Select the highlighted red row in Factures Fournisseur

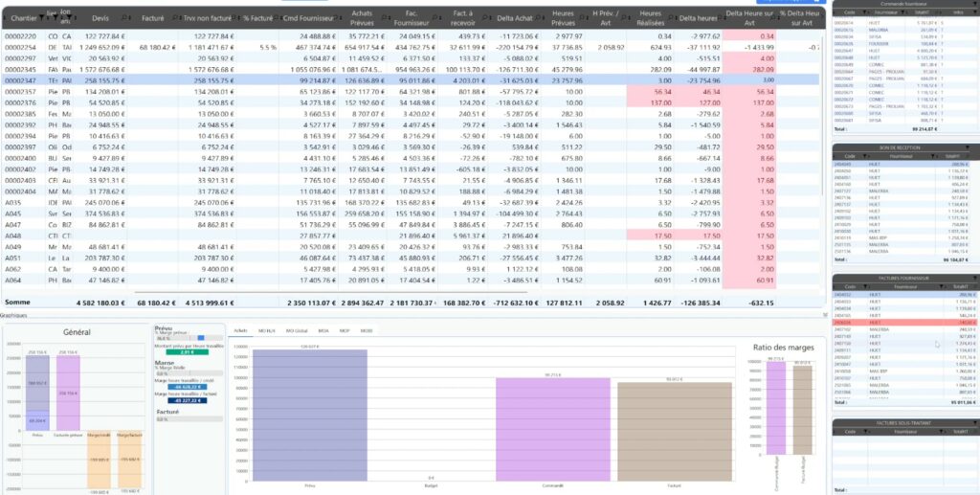point(900,323)
